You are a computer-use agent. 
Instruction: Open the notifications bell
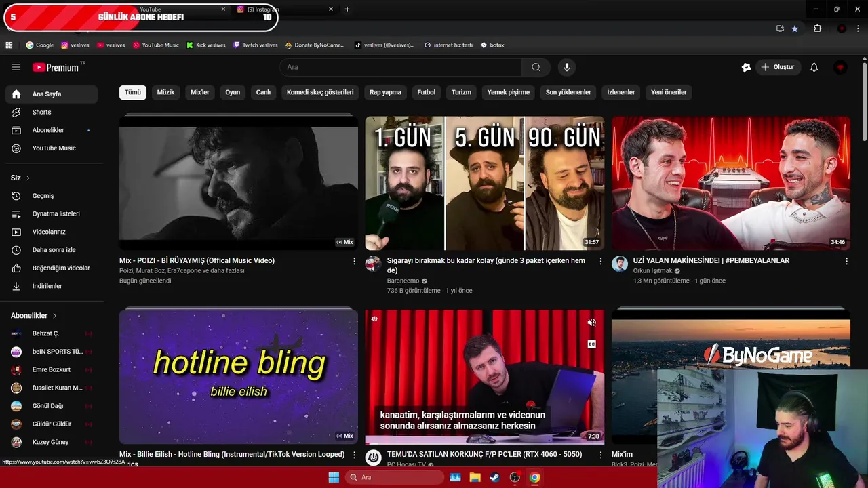(814, 67)
